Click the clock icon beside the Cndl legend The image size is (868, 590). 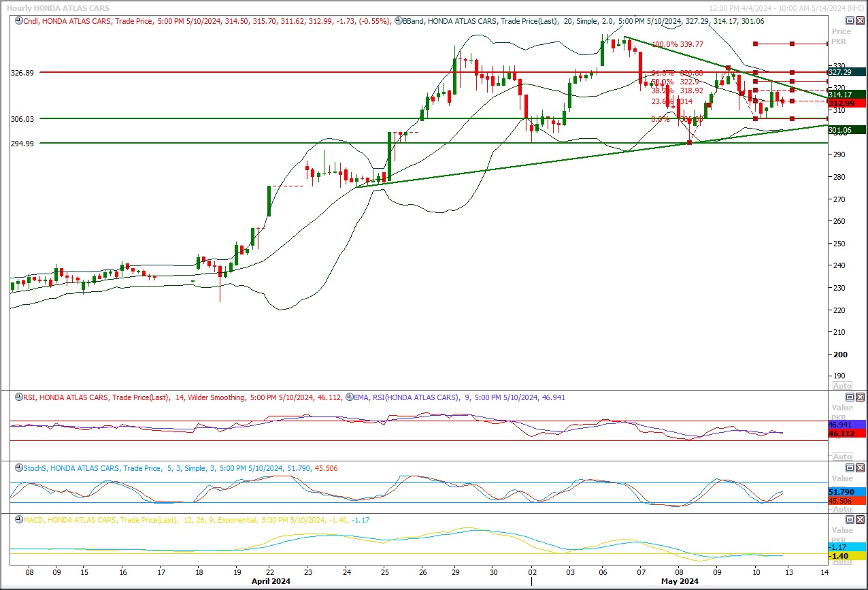coord(18,21)
